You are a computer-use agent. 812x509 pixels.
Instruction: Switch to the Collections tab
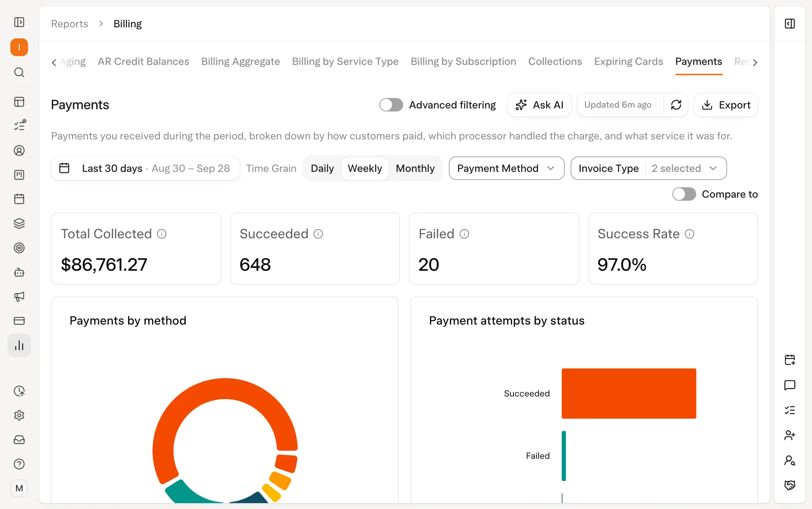[555, 62]
